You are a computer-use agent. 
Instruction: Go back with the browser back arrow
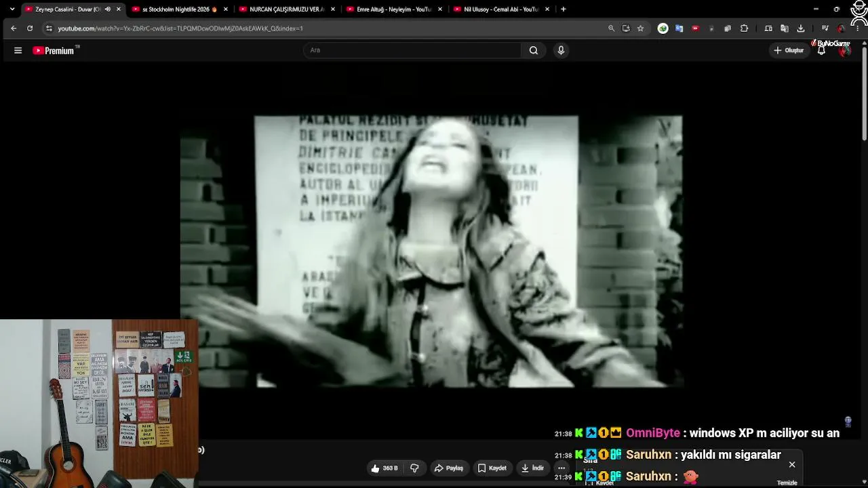(14, 28)
